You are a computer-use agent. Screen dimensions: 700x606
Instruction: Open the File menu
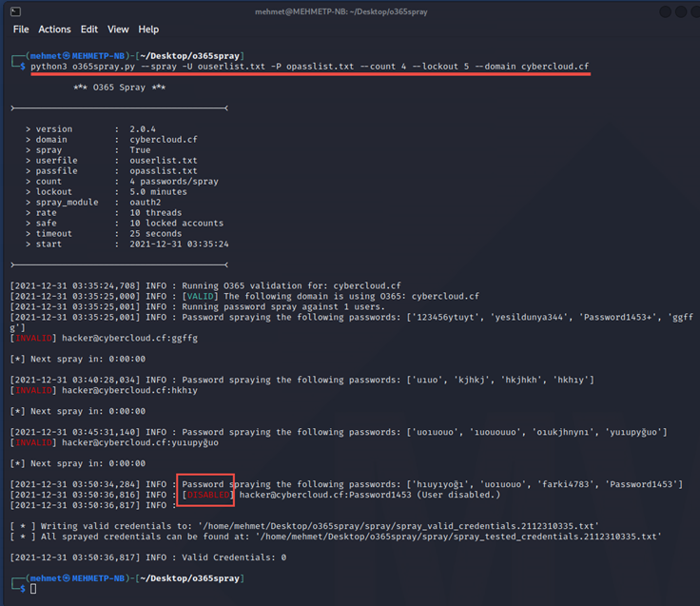coord(21,29)
